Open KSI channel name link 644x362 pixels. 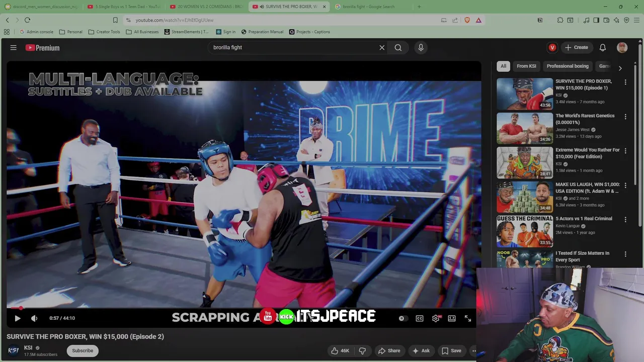[x=28, y=348]
